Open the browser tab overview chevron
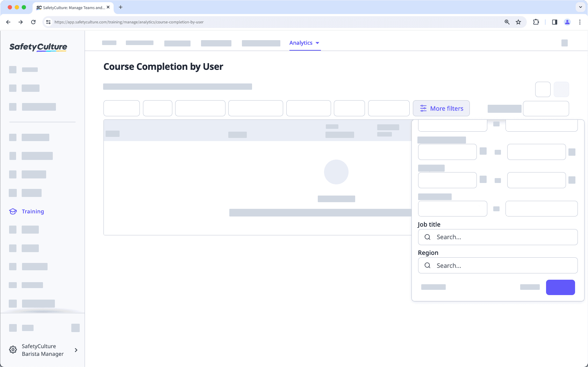 coord(580,7)
